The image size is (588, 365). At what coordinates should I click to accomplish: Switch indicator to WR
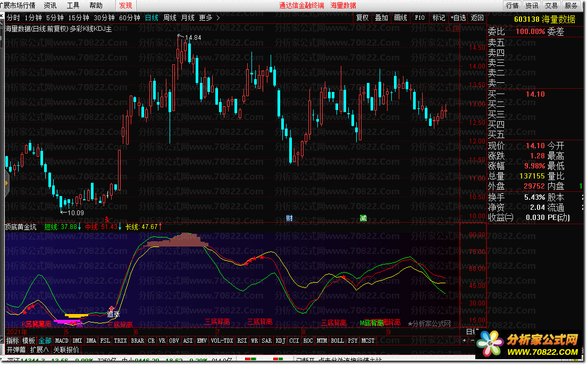254,341
